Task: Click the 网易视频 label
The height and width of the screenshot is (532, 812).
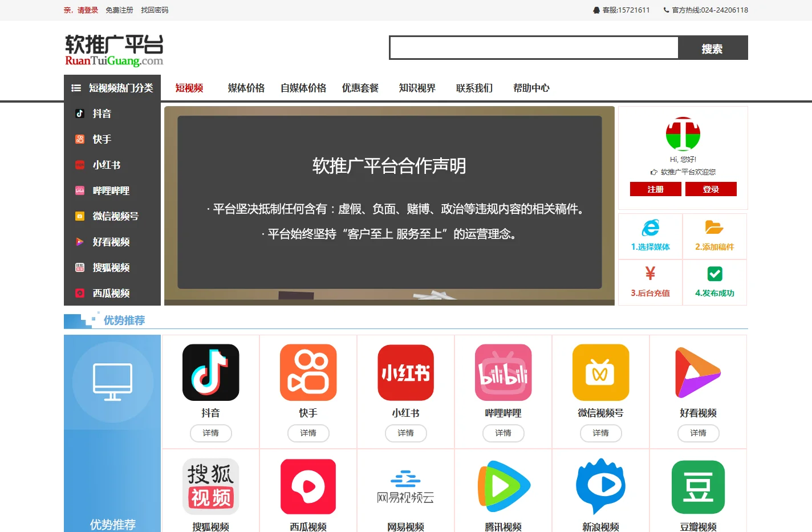Action: click(x=406, y=527)
